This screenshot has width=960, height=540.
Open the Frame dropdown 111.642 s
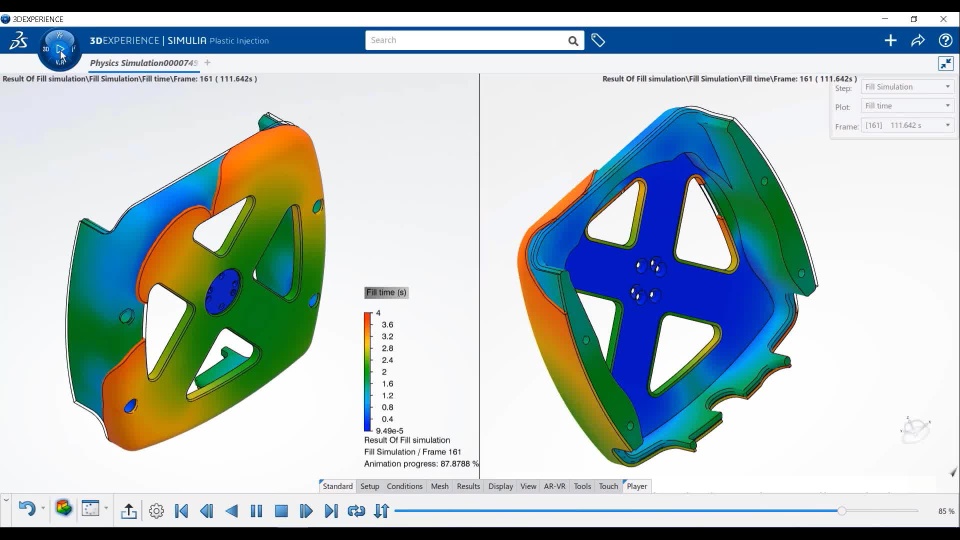coord(907,126)
